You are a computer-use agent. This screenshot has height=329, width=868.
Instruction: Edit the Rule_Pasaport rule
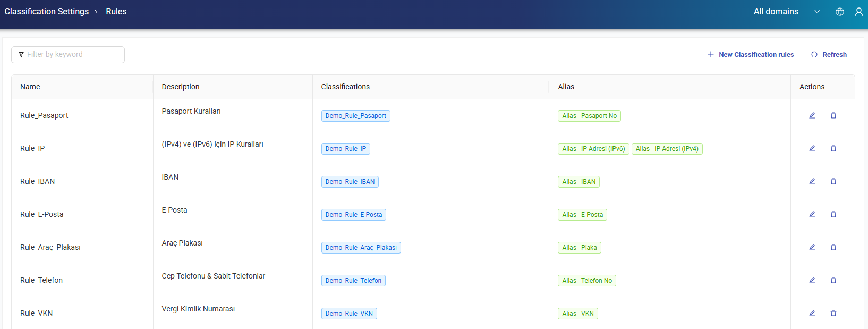point(812,115)
